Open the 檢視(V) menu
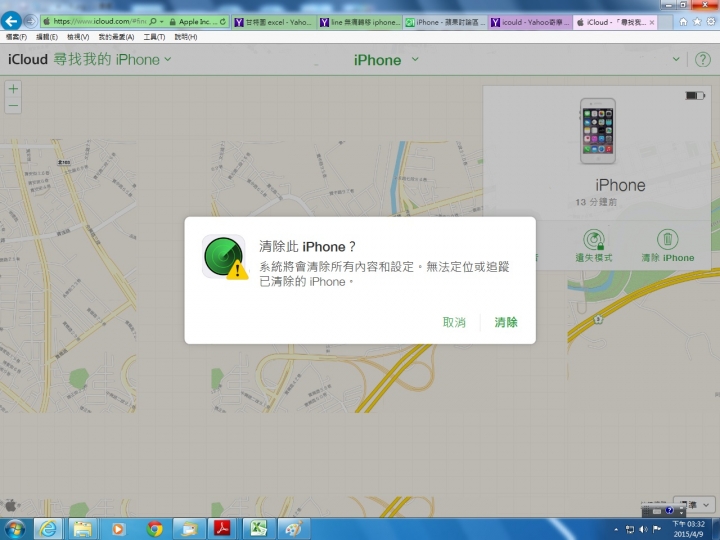Screen dimensions: 720x540 click(78, 37)
